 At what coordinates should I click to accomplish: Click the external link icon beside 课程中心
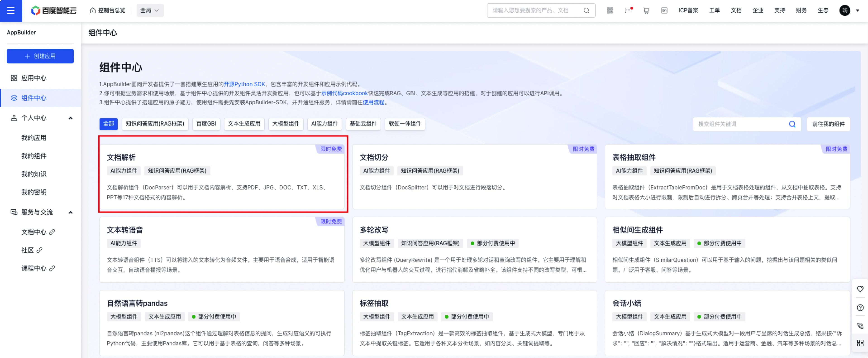click(x=52, y=268)
